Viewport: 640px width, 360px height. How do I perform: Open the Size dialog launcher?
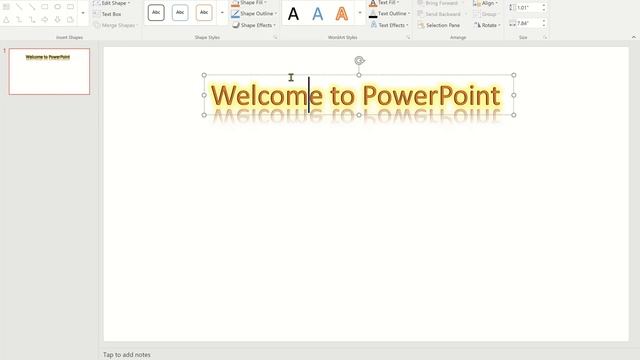(545, 37)
